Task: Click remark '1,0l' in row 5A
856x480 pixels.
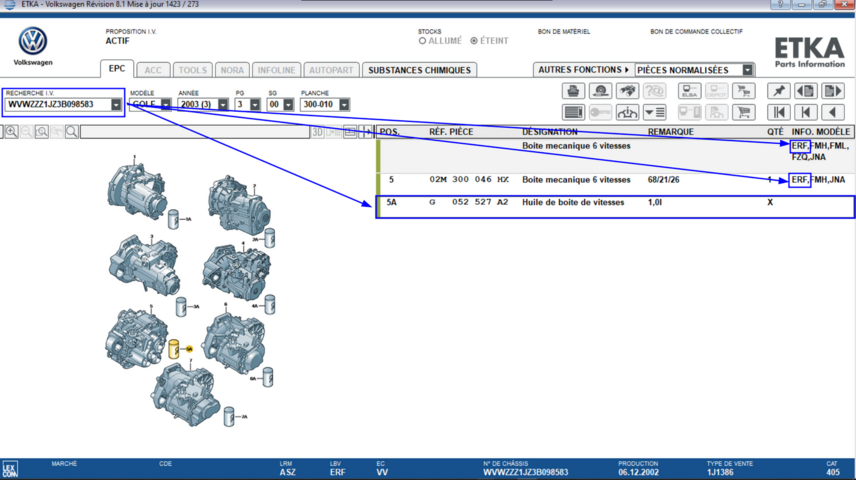Action: (655, 202)
